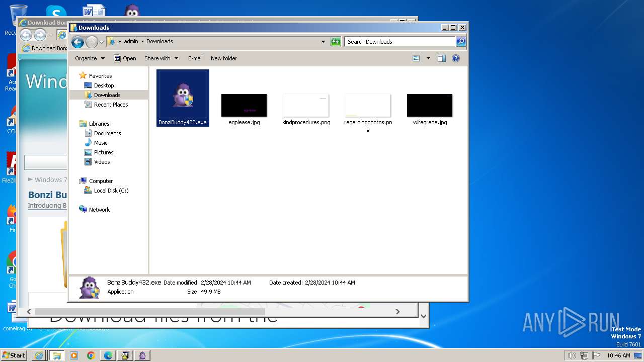Viewport: 644px width, 362px height.
Task: Open recent pages dropdown beside navigation arrows
Action: [101, 42]
